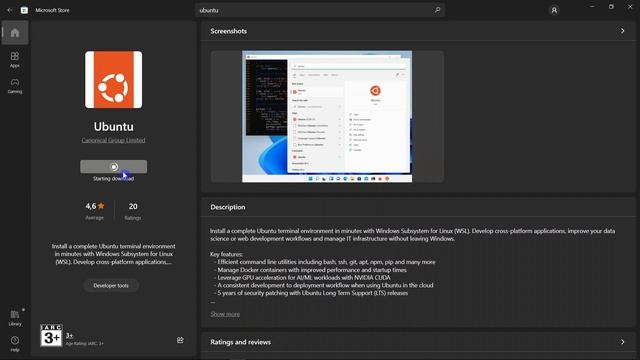The image size is (640, 360).
Task: Click the orange rating star
Action: [101, 206]
